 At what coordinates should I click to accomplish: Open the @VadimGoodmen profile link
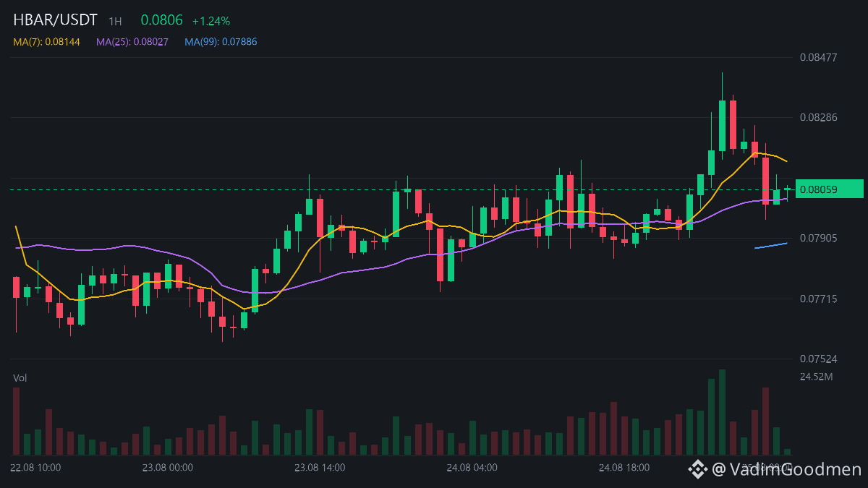(787, 469)
